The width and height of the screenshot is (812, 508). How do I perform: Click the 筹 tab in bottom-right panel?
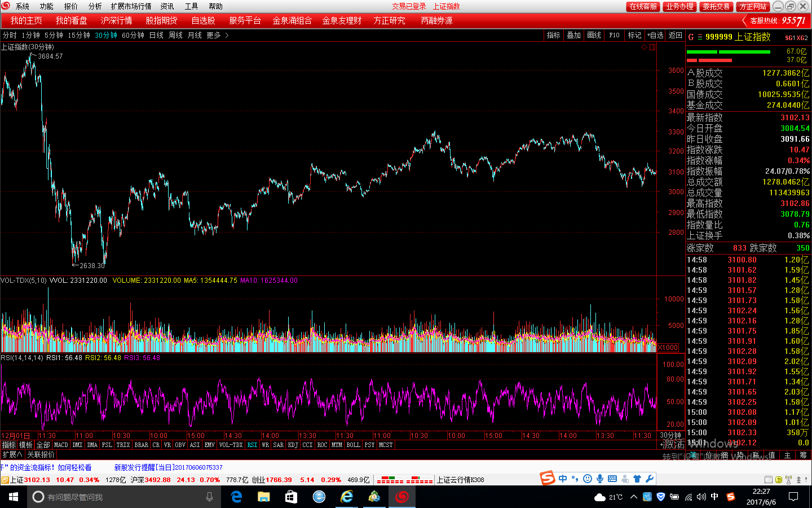(803, 455)
